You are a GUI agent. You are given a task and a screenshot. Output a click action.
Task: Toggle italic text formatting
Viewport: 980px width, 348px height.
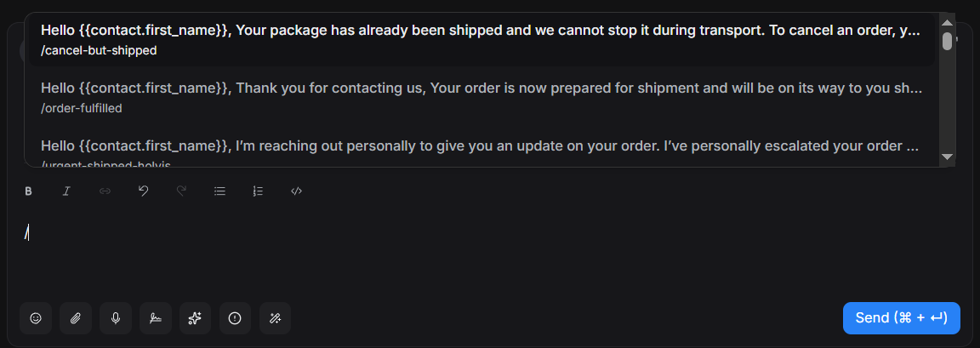[x=66, y=191]
